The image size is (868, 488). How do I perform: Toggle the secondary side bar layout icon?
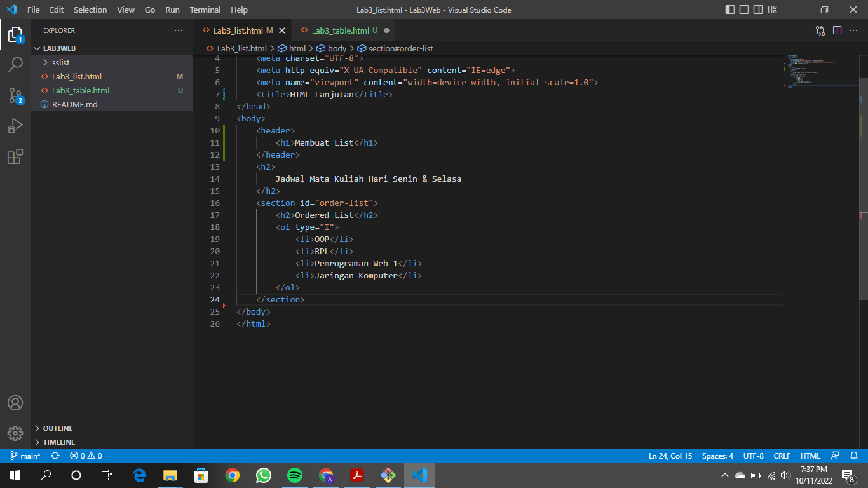(x=758, y=10)
